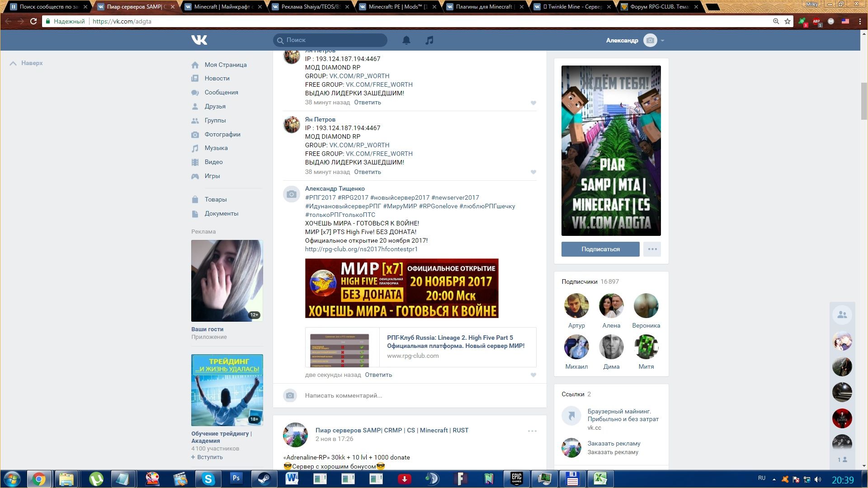
Task: Open friends online icon on right edge
Action: point(842,315)
